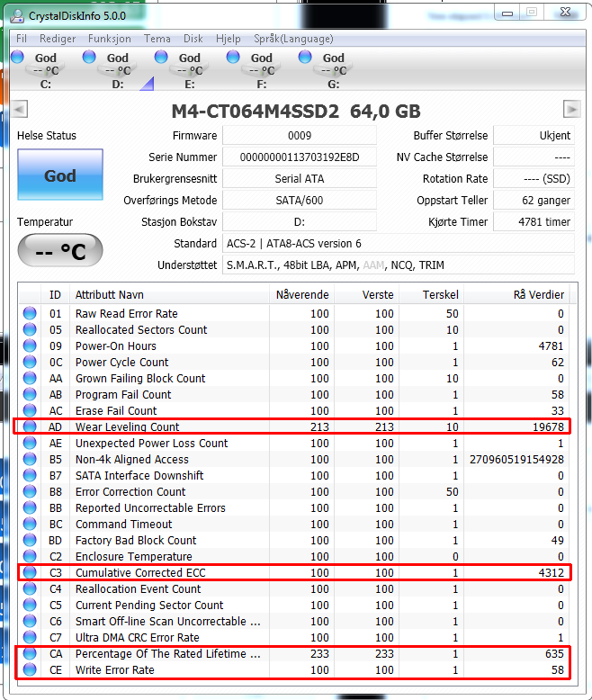
Task: Click status icon of SATA Interface Downshift
Action: tap(30, 475)
